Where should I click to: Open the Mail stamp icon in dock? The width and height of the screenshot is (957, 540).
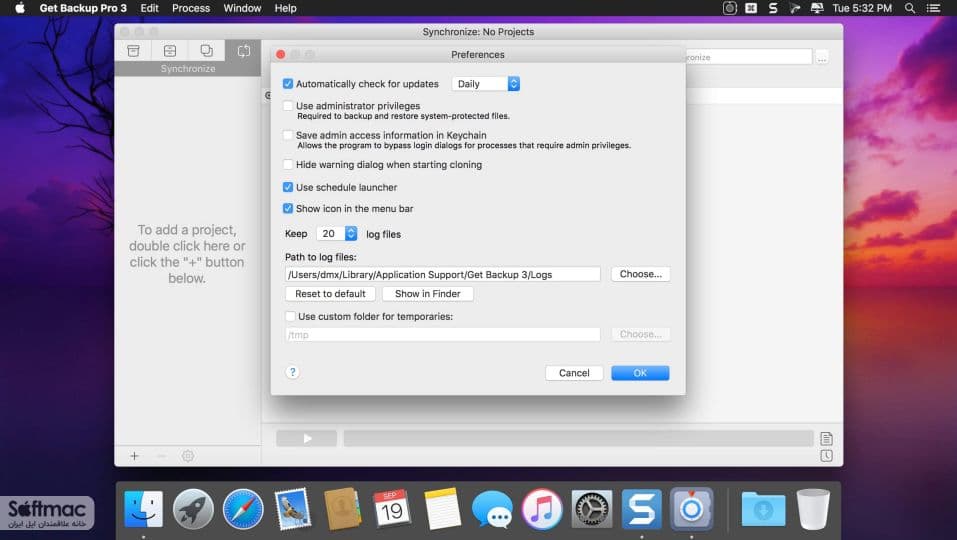click(x=292, y=509)
